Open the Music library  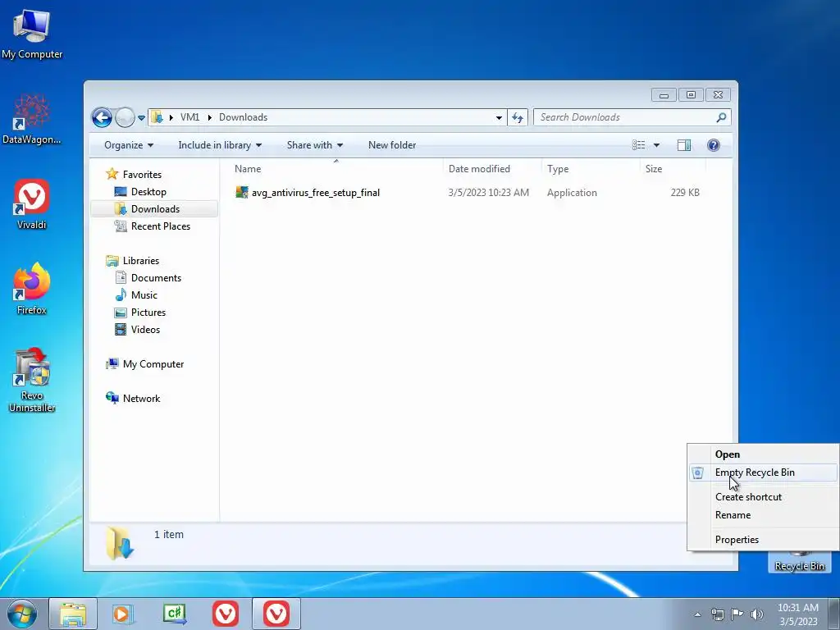coord(144,295)
